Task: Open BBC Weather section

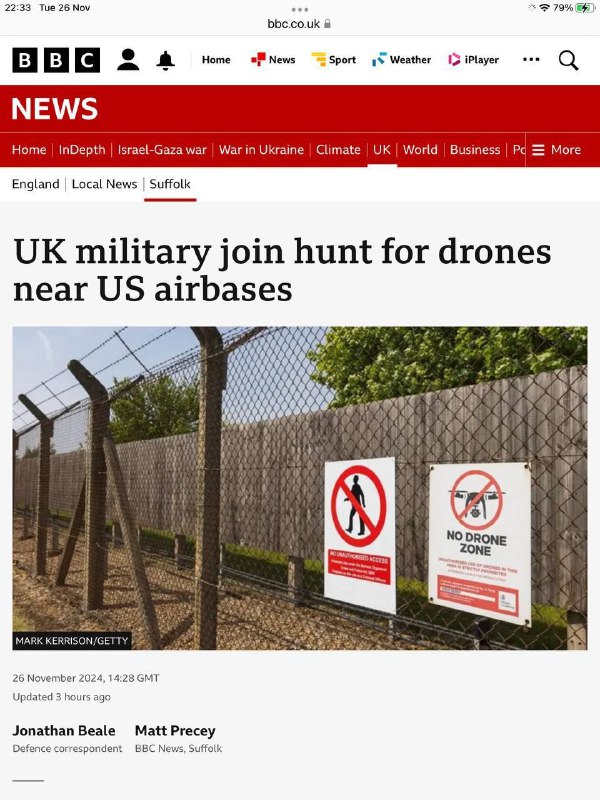Action: click(402, 60)
